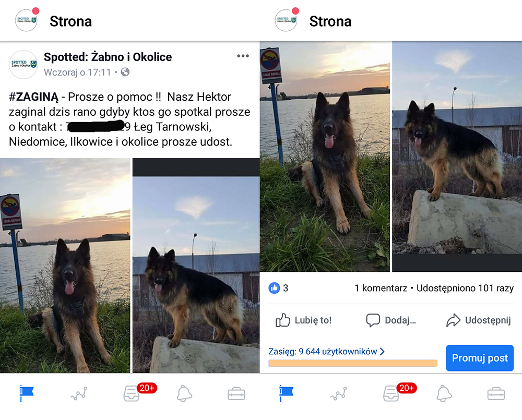Open the 1 komentarz link
The image size is (522, 420).
(x=381, y=288)
